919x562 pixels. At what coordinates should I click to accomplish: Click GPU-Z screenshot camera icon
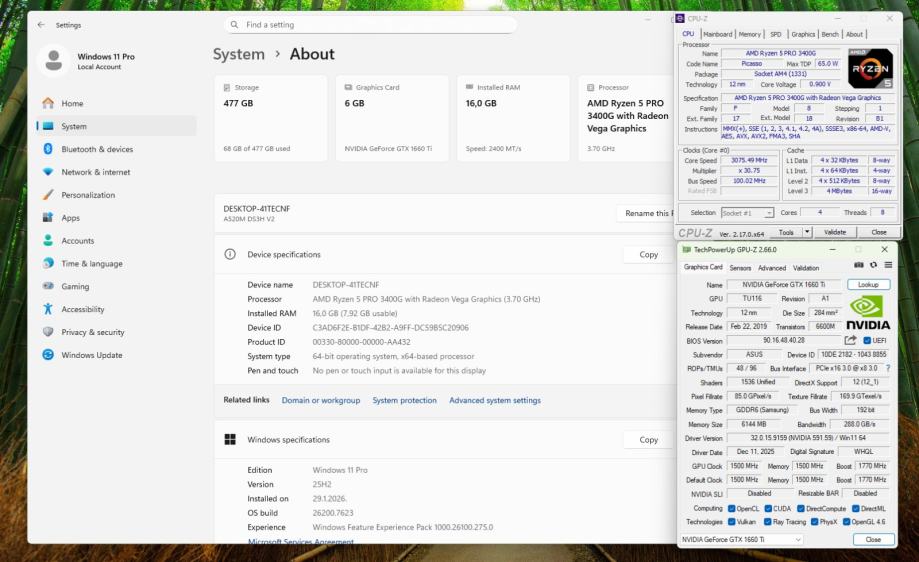859,265
